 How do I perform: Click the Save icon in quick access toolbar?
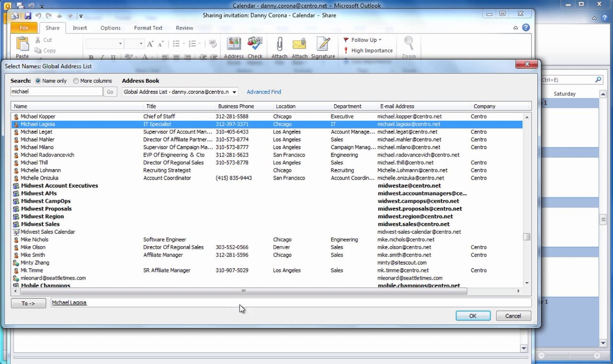pyautogui.click(x=28, y=16)
